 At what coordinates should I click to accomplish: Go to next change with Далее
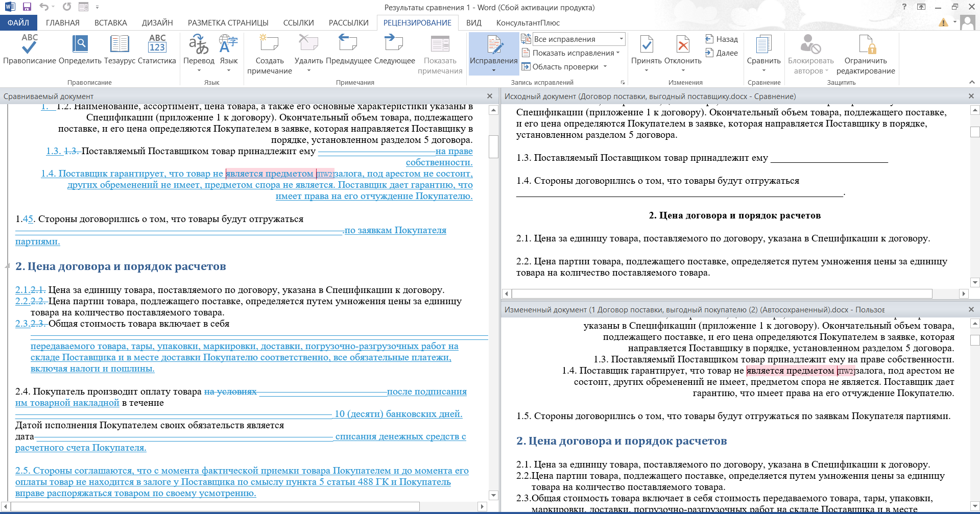722,53
